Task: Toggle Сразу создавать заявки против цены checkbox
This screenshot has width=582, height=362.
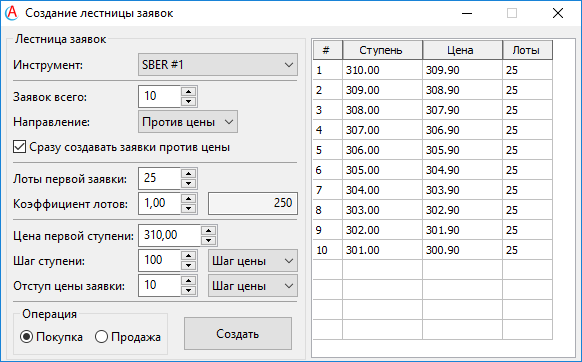Action: (19, 147)
